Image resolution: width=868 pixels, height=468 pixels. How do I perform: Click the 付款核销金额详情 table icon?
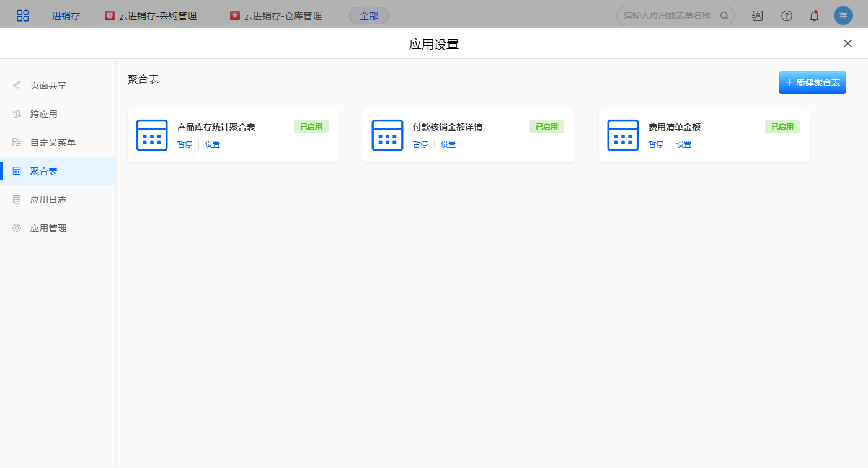[x=387, y=135]
